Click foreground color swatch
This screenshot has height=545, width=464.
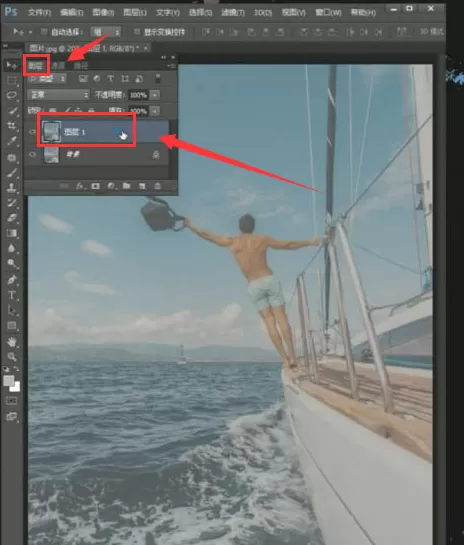[9, 380]
